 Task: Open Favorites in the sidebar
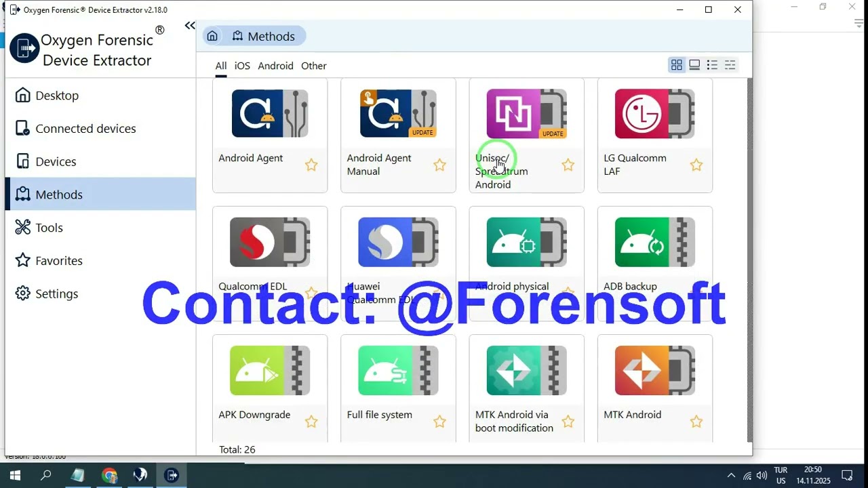pos(100,261)
